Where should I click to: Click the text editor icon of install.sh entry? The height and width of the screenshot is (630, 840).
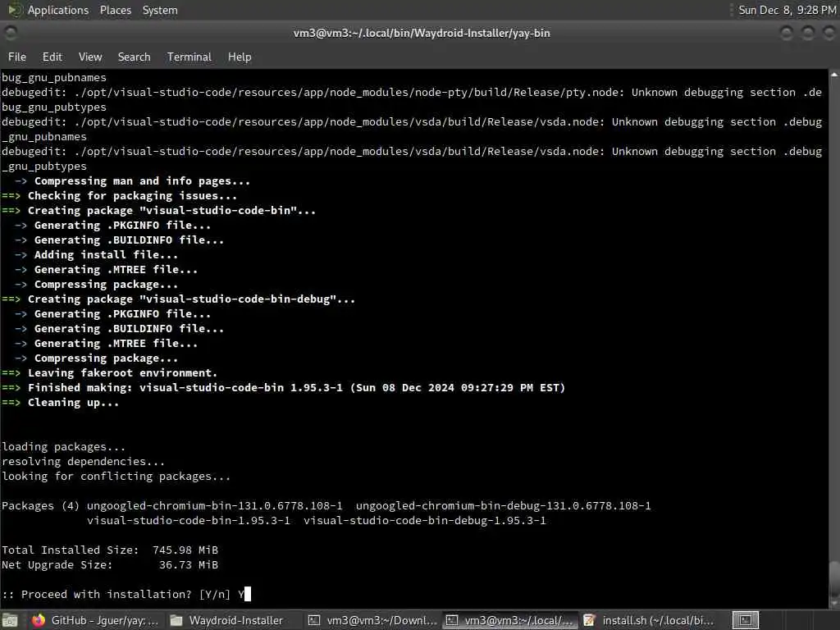tap(589, 620)
